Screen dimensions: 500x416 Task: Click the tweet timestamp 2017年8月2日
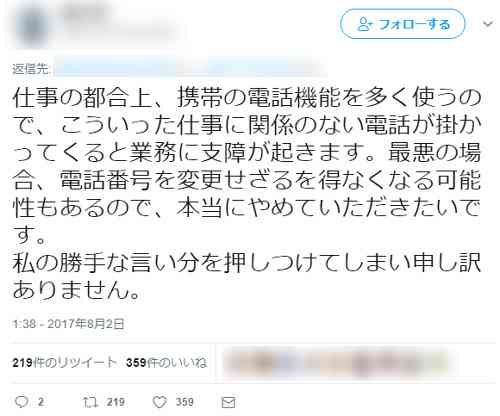tap(68, 324)
